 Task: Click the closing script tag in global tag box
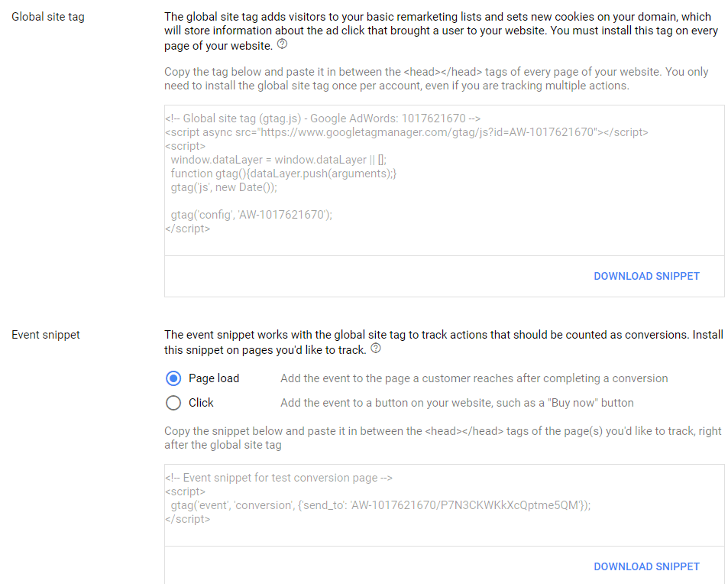tap(187, 229)
